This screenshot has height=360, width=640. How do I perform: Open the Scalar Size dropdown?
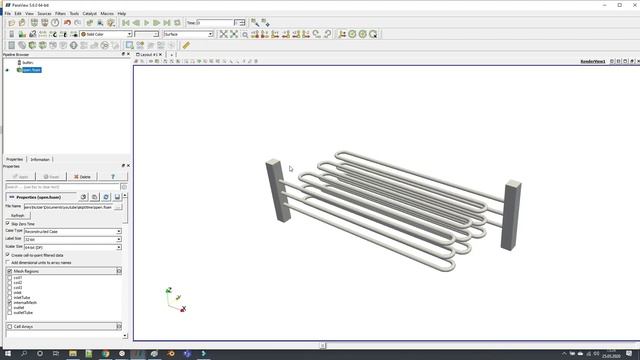[x=73, y=247]
